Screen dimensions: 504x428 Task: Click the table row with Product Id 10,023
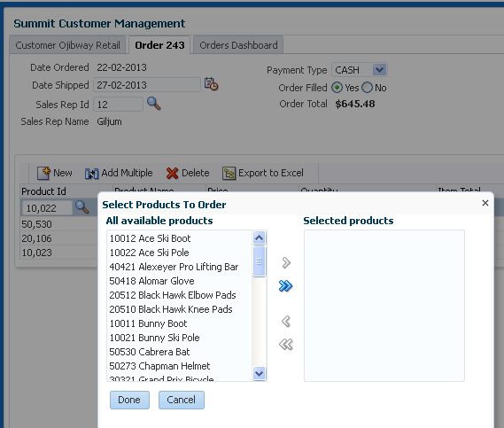coord(58,253)
